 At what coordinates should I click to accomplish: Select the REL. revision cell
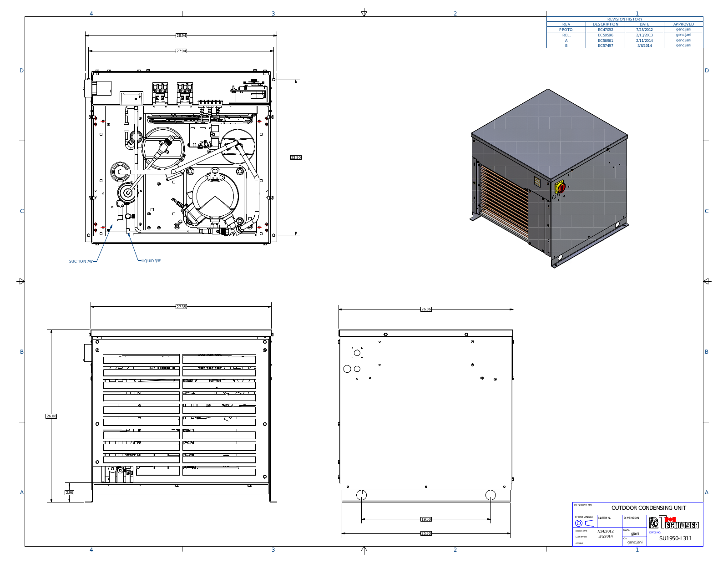pos(566,35)
